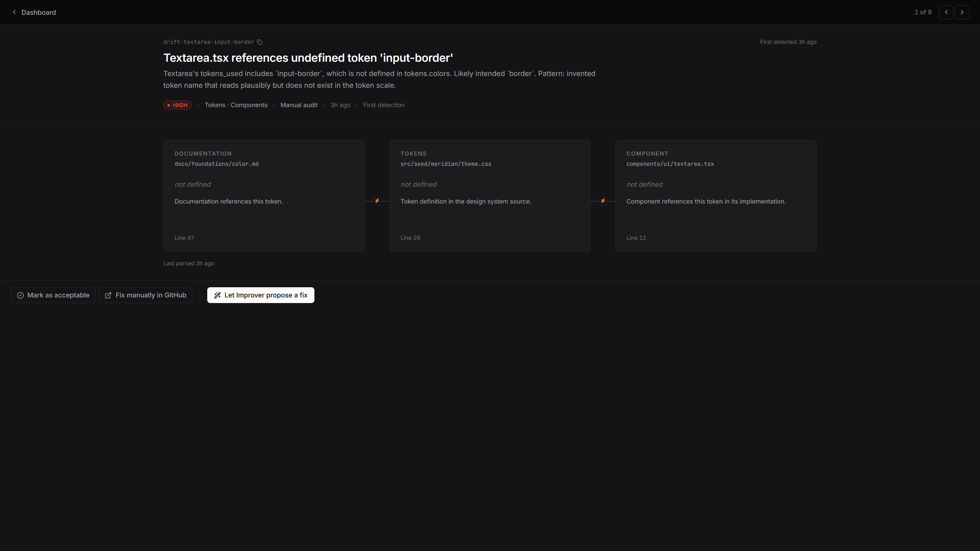Click Last parsed 3h ago text

pyautogui.click(x=189, y=263)
